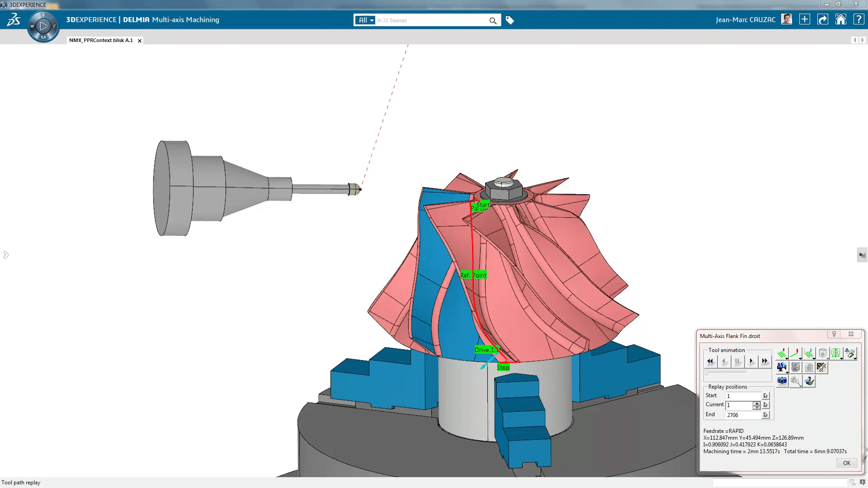Open the tool and holder visualization dropdown
868x488 pixels.
[x=850, y=354]
